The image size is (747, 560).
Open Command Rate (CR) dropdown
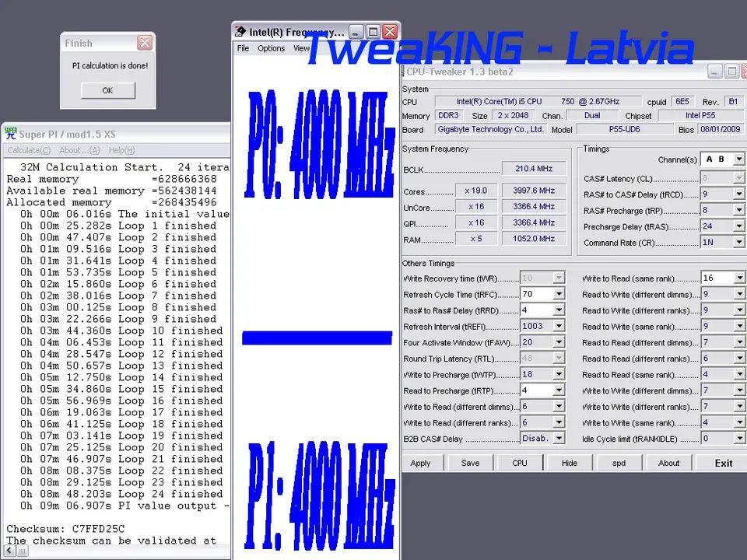pos(738,243)
